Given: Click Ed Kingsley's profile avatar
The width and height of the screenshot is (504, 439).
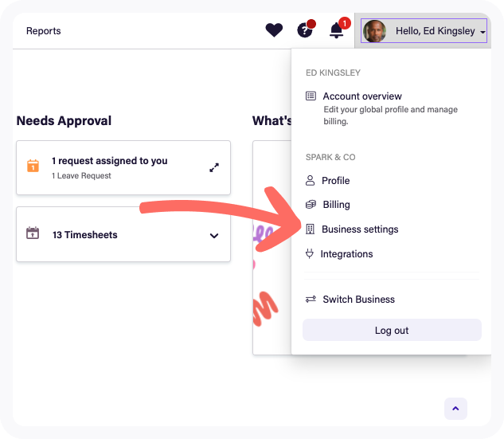Looking at the screenshot, I should (374, 31).
